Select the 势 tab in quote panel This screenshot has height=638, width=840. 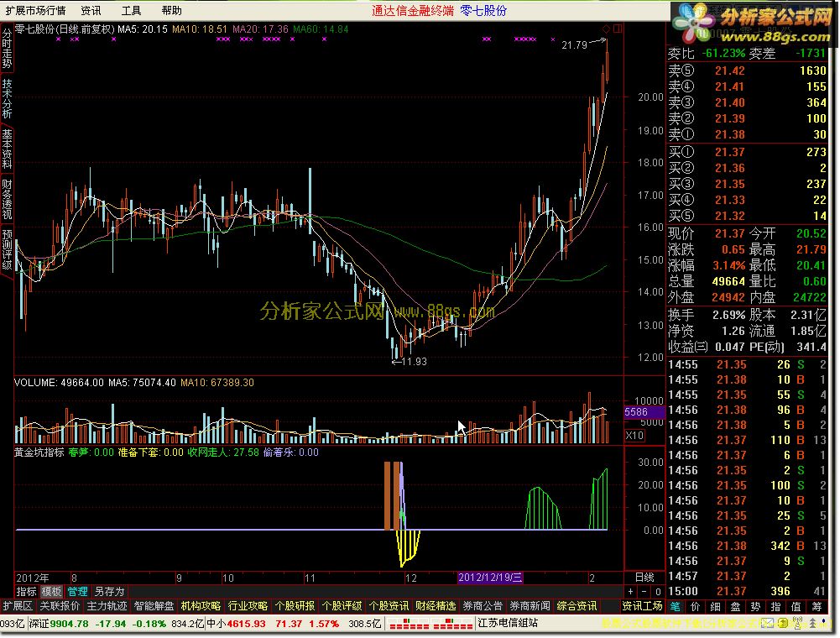pyautogui.click(x=755, y=606)
